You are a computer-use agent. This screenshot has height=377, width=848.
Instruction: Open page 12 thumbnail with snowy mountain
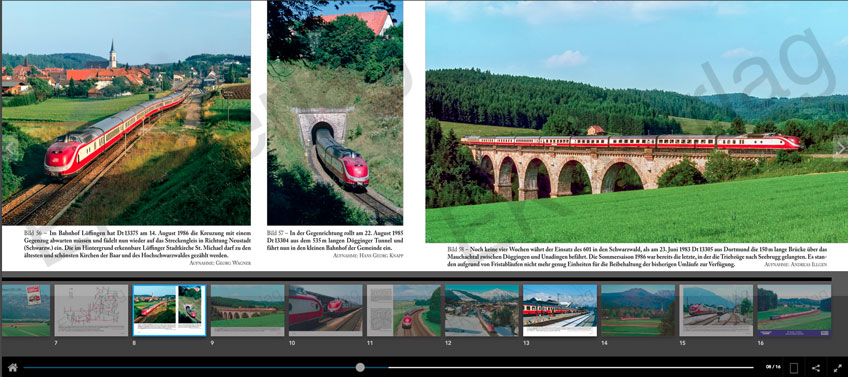pos(482,310)
